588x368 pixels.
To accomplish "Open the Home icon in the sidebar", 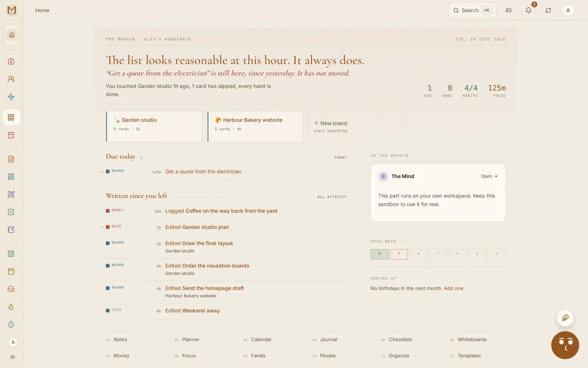I will click(11, 35).
